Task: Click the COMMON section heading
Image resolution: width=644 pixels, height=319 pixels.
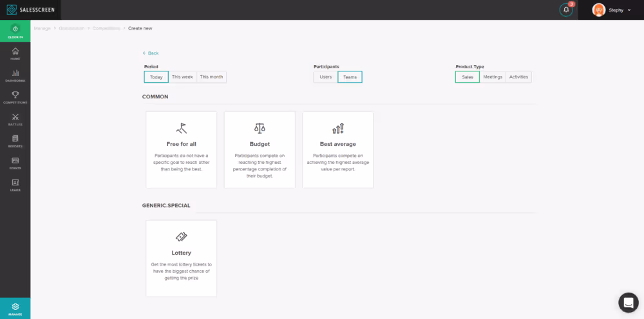Action: (155, 96)
